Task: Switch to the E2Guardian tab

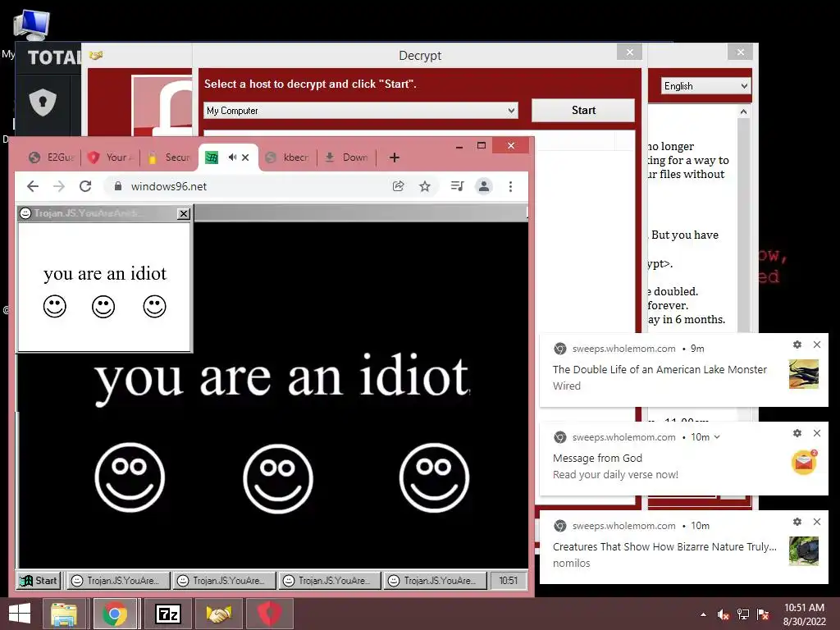Action: point(52,157)
